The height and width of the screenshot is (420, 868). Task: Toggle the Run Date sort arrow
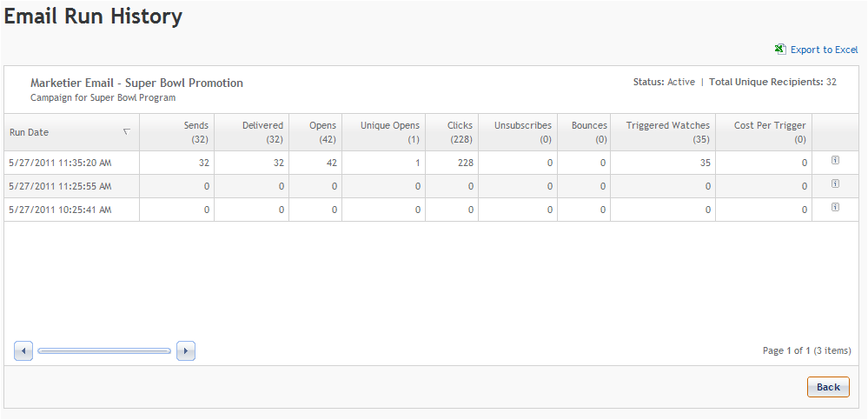(x=127, y=132)
